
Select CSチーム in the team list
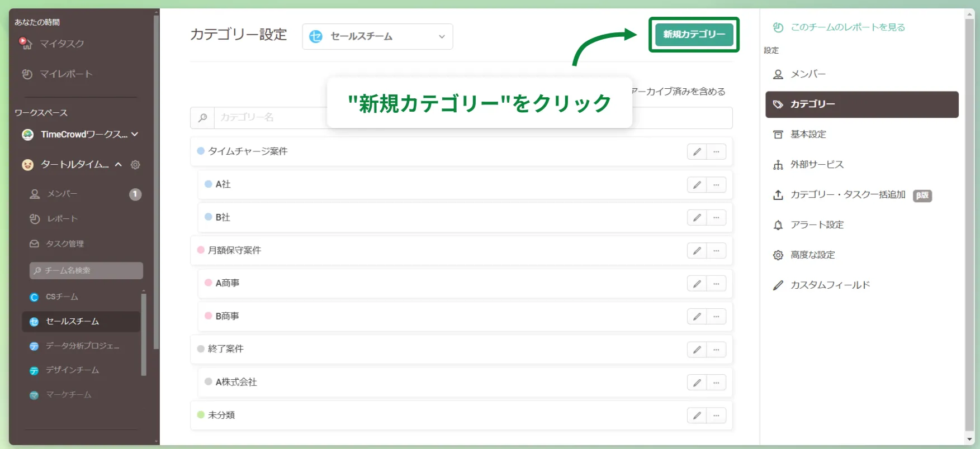coord(61,297)
